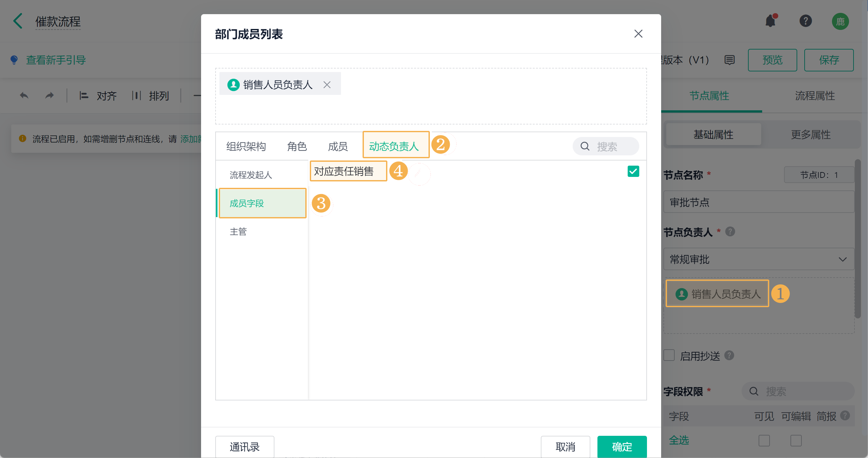868x458 pixels.
Task: Open the notification bell
Action: (x=770, y=21)
